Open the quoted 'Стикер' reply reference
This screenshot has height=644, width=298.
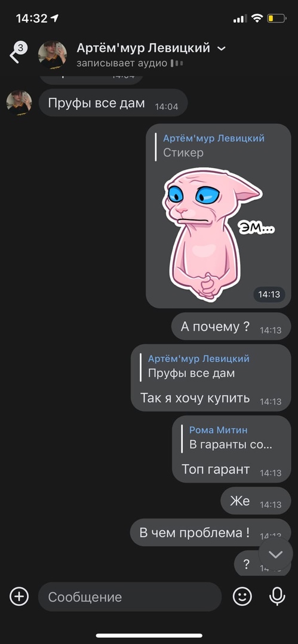coord(210,145)
